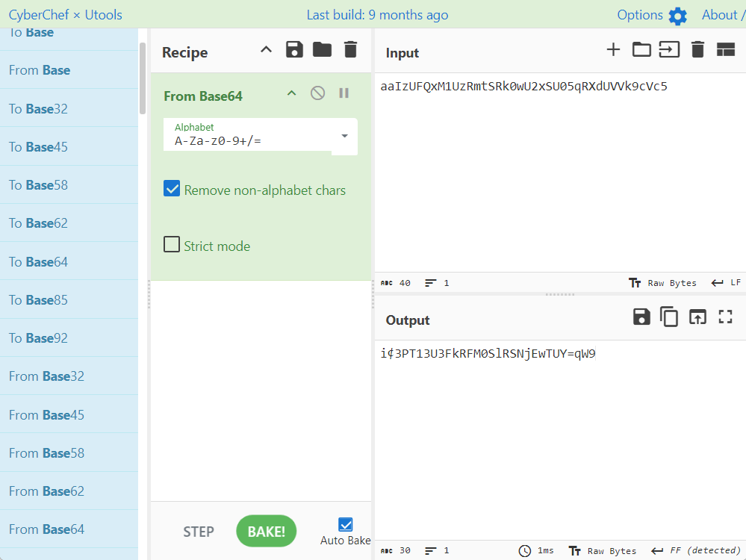Click Last build: 9 months ago

tap(378, 15)
